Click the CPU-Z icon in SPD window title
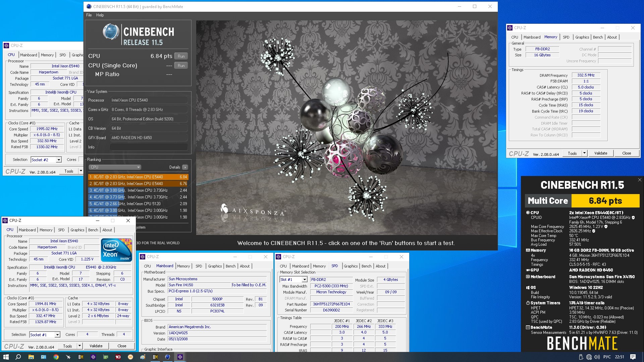 pyautogui.click(x=278, y=257)
